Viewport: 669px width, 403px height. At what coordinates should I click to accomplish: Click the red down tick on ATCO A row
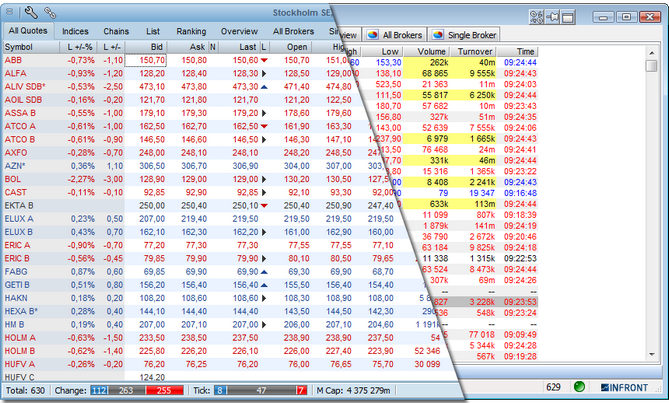pyautogui.click(x=264, y=126)
